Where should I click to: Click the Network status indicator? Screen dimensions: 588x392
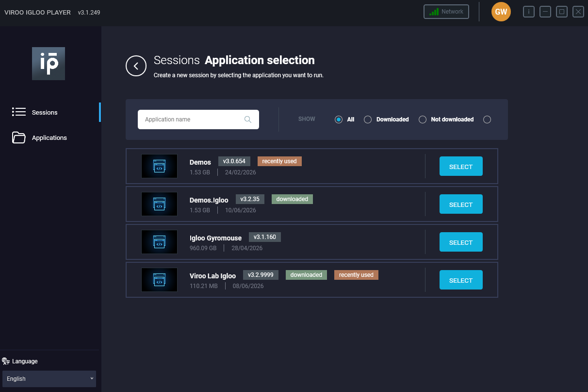(446, 12)
